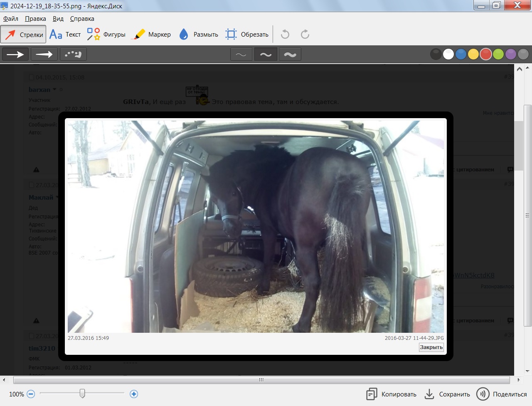This screenshot has width=532, height=406.
Task: Click the timestamp 27.03.2016 15:49
Action: tap(88, 338)
